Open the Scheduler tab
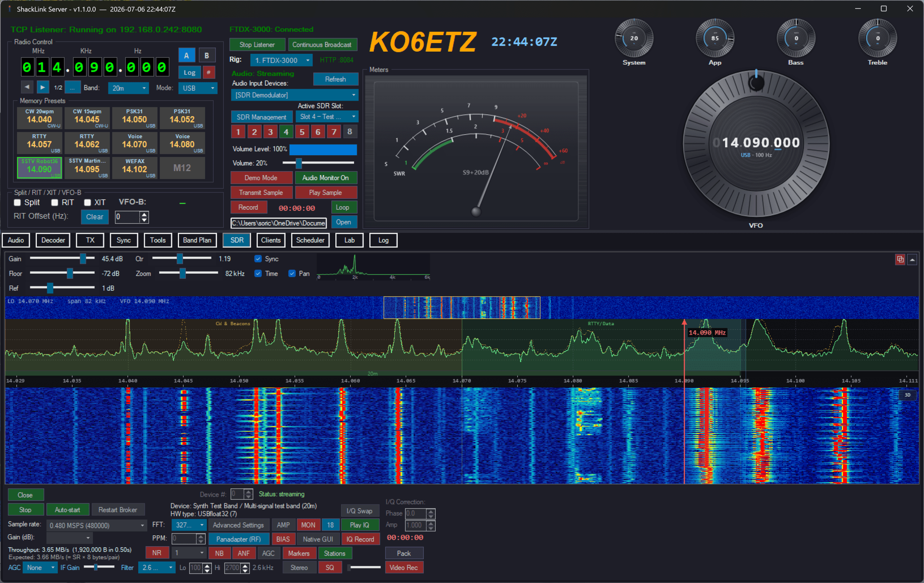Image resolution: width=924 pixels, height=583 pixels. coord(310,240)
